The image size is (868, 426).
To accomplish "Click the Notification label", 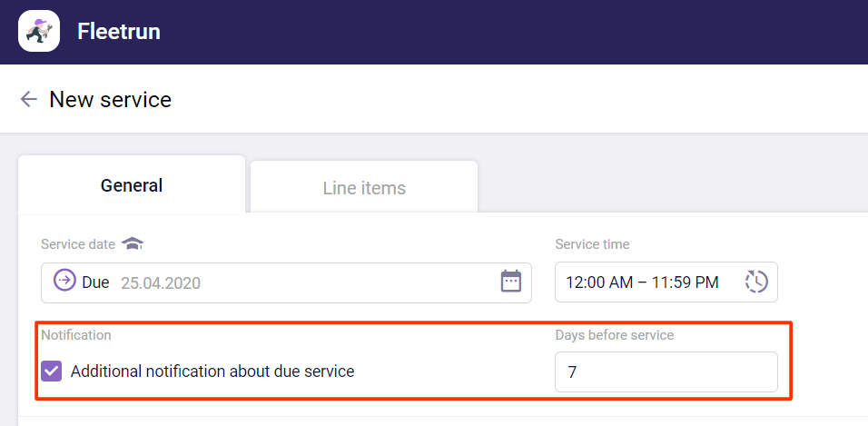I will pyautogui.click(x=76, y=335).
